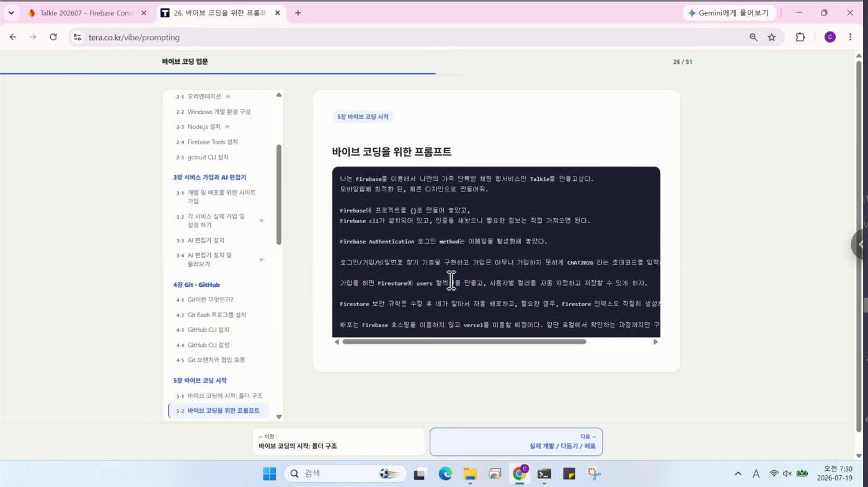Click chapter heading 4장 Git · GitHub
Viewport: 868px width, 487px height.
point(197,285)
